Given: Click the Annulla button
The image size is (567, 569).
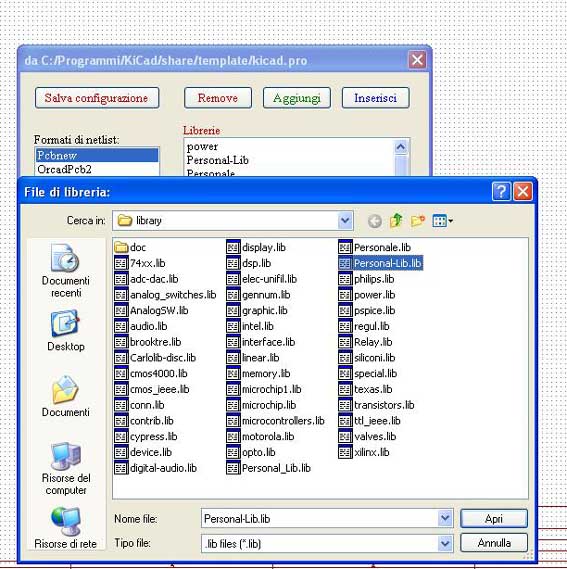Looking at the screenshot, I should coord(494,543).
